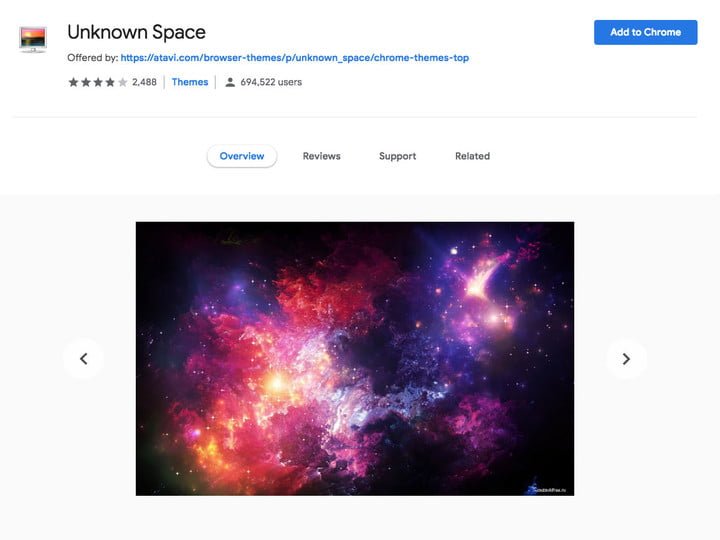
Task: Show the Related tab
Action: click(472, 156)
